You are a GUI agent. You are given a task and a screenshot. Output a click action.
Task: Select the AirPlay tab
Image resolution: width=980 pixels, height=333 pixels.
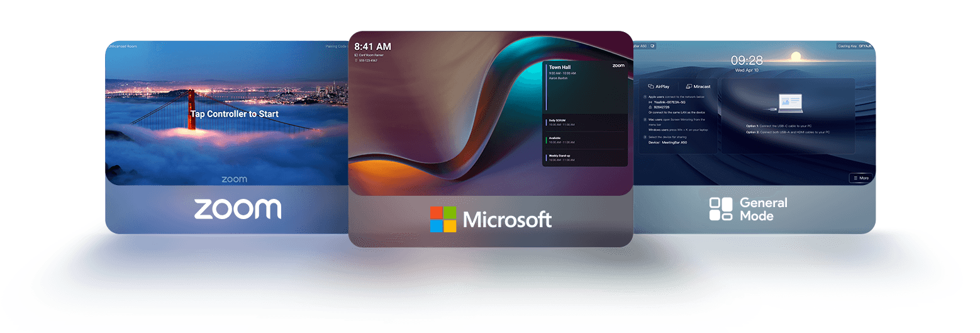[x=658, y=86]
